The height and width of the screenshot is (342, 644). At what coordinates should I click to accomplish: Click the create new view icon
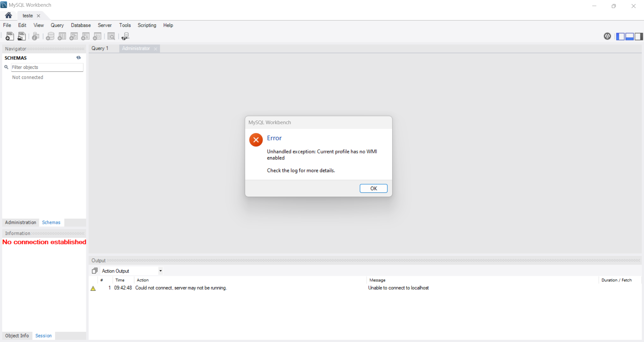coord(74,36)
